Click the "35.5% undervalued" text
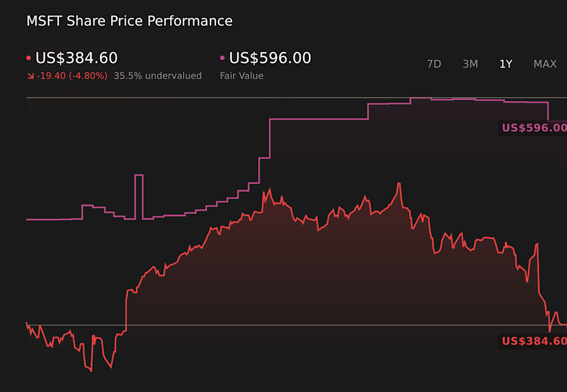Image resolution: width=567 pixels, height=392 pixels. click(x=158, y=76)
